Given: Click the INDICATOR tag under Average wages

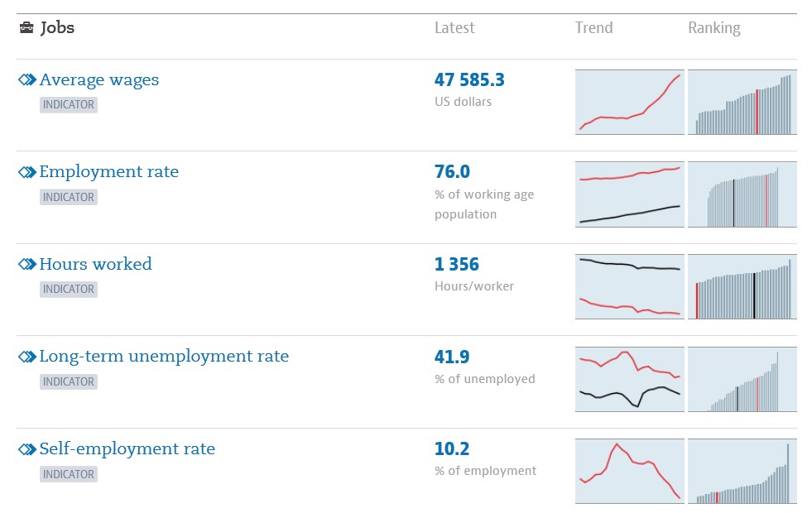Looking at the screenshot, I should tap(69, 105).
